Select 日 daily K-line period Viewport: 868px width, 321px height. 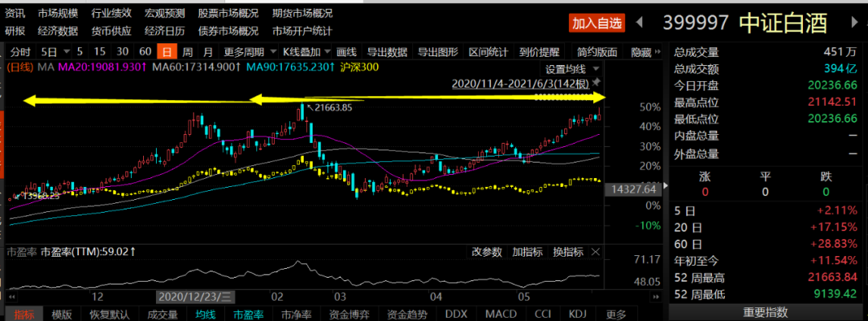166,52
